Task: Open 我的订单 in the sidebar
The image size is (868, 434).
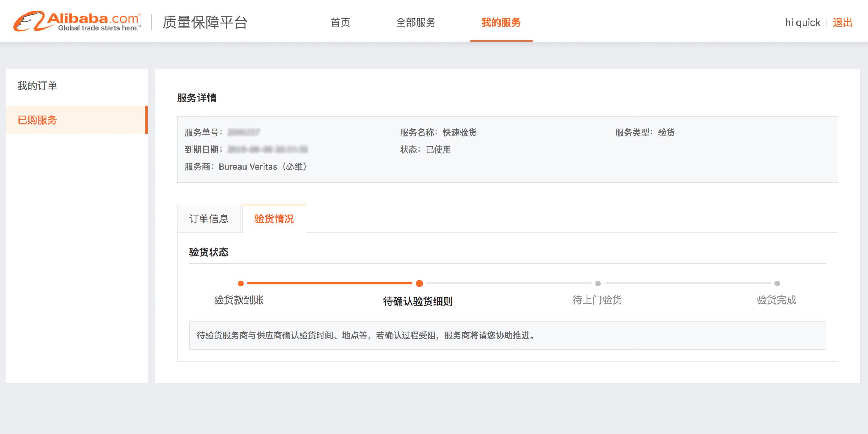Action: click(37, 86)
